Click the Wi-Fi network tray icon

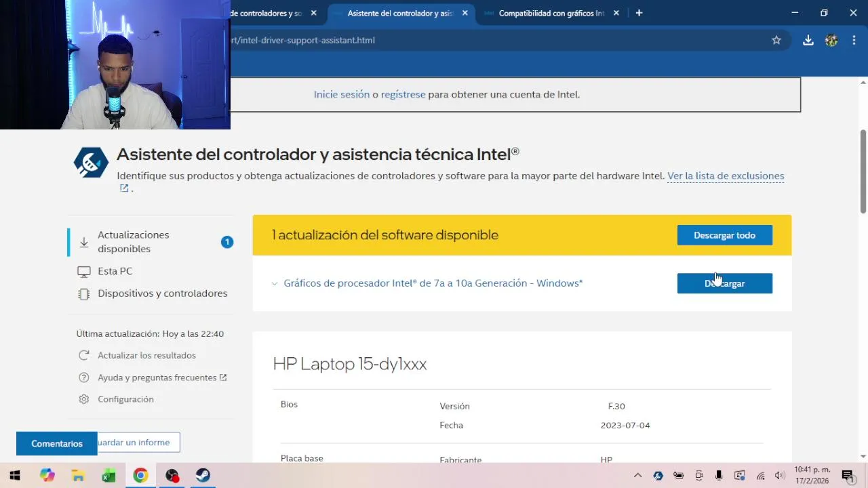point(760,475)
